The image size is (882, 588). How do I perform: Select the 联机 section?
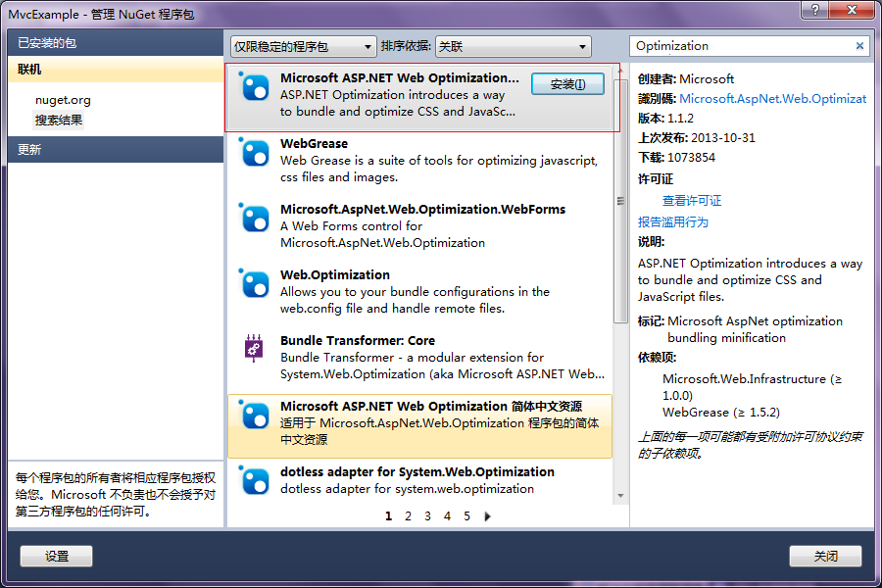(x=116, y=70)
